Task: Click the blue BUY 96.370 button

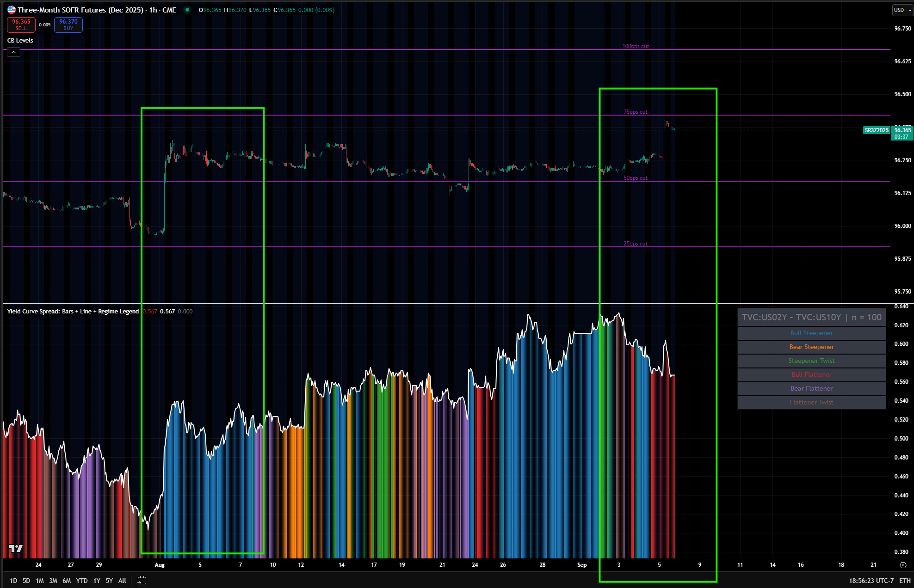Action: tap(68, 24)
